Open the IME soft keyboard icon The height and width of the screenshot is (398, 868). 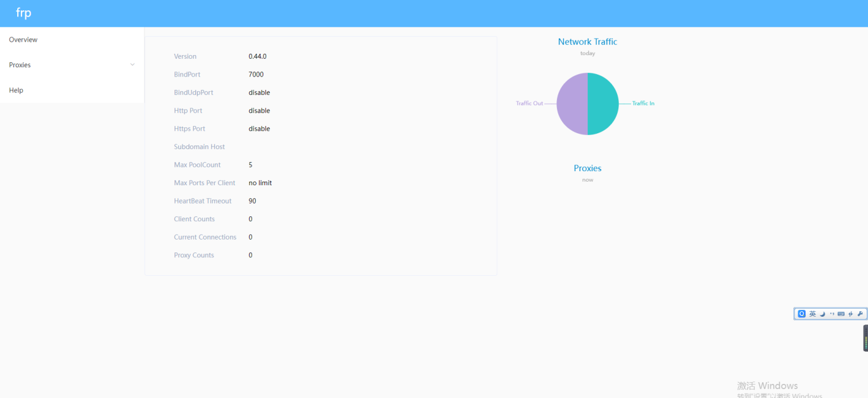tap(841, 314)
